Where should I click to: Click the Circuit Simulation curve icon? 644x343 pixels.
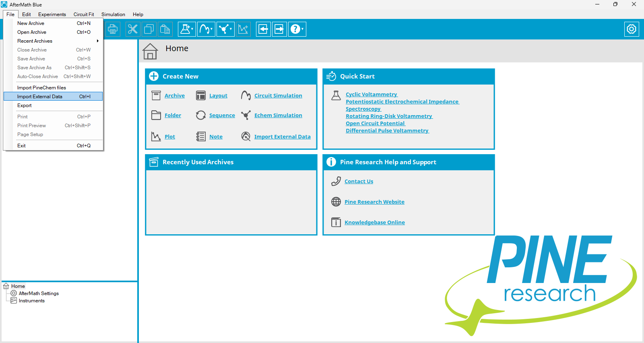click(246, 95)
